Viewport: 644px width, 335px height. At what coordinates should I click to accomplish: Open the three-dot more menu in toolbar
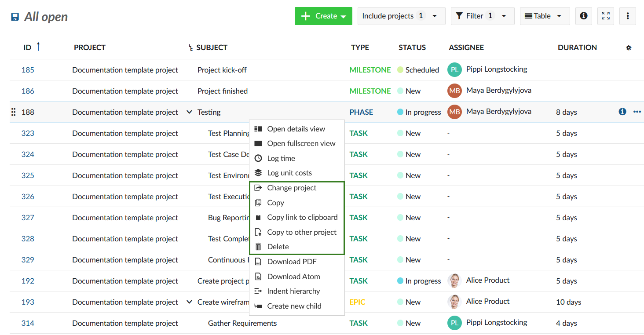point(627,16)
